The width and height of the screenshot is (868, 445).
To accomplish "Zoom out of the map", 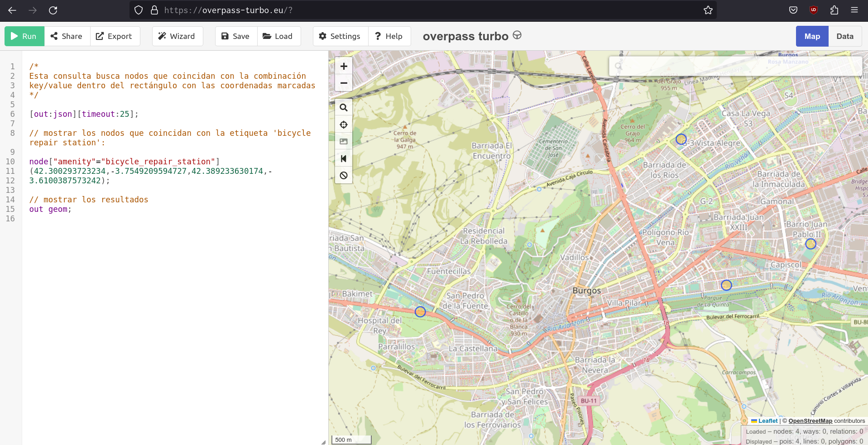I will click(344, 83).
